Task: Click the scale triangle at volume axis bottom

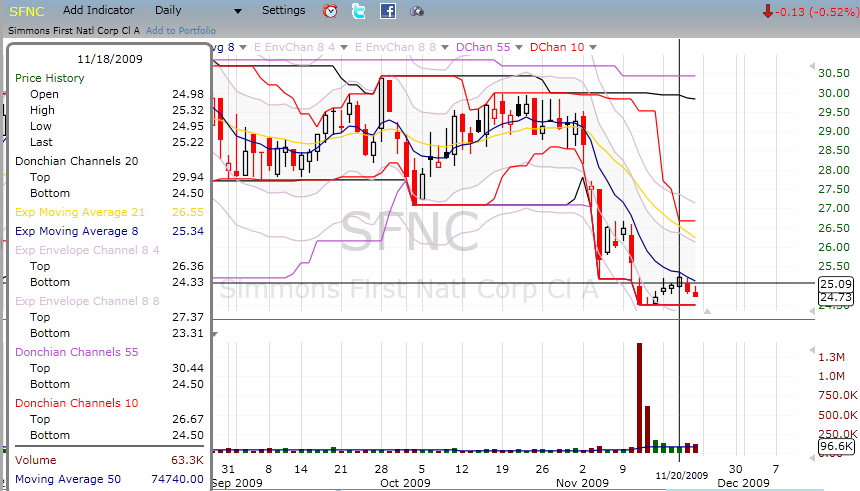Action: (x=812, y=457)
